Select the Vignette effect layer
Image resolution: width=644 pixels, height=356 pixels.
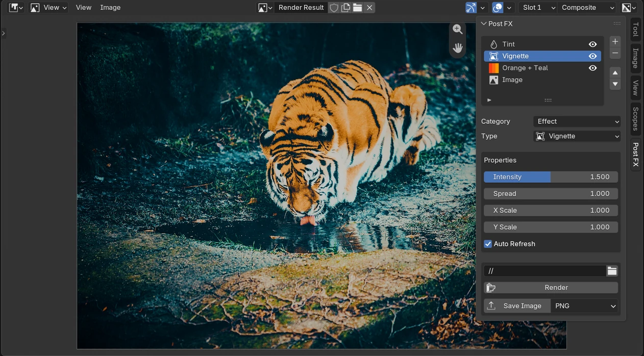542,56
